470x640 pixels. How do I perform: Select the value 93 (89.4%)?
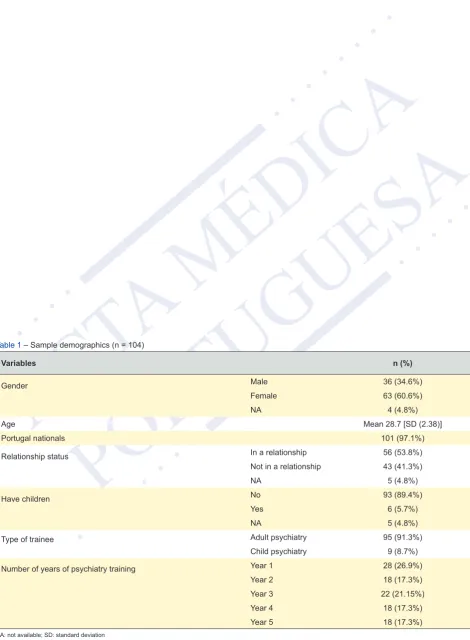402,495
